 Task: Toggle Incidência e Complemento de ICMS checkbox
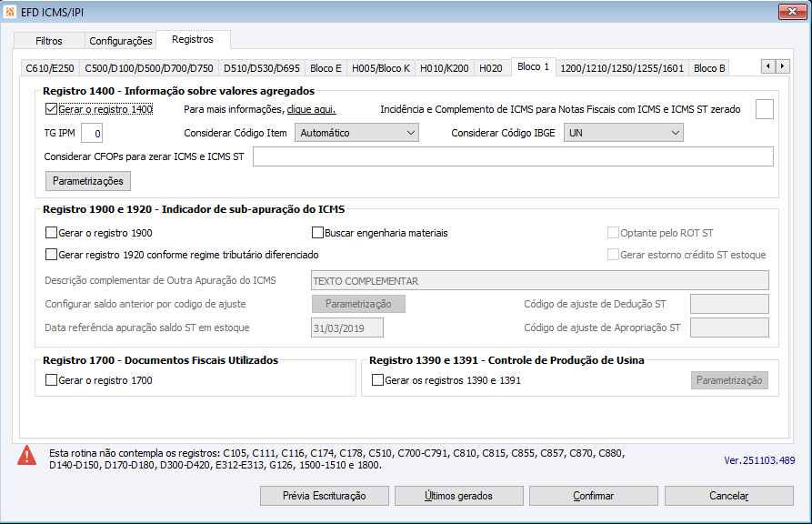(765, 109)
